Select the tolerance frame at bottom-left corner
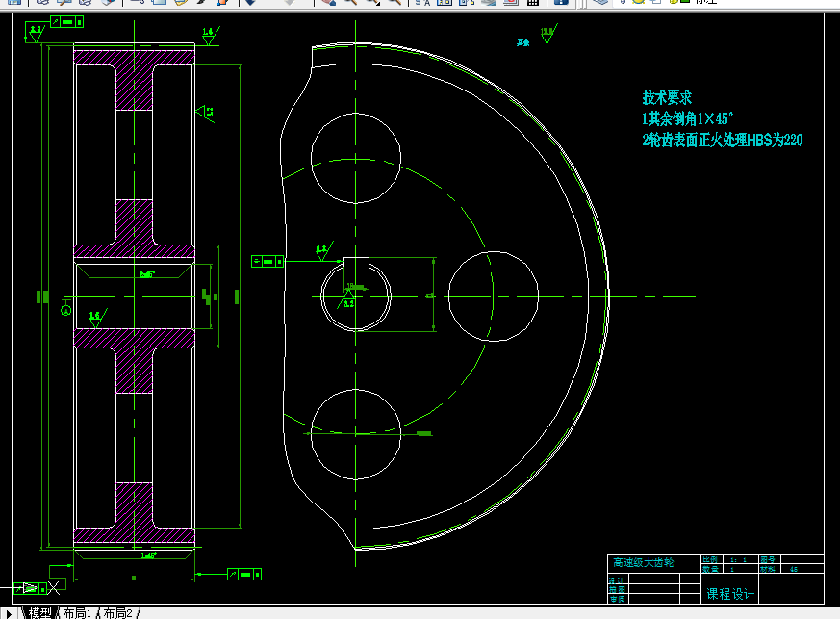Viewport: 840px width, 619px height. pyautogui.click(x=31, y=588)
